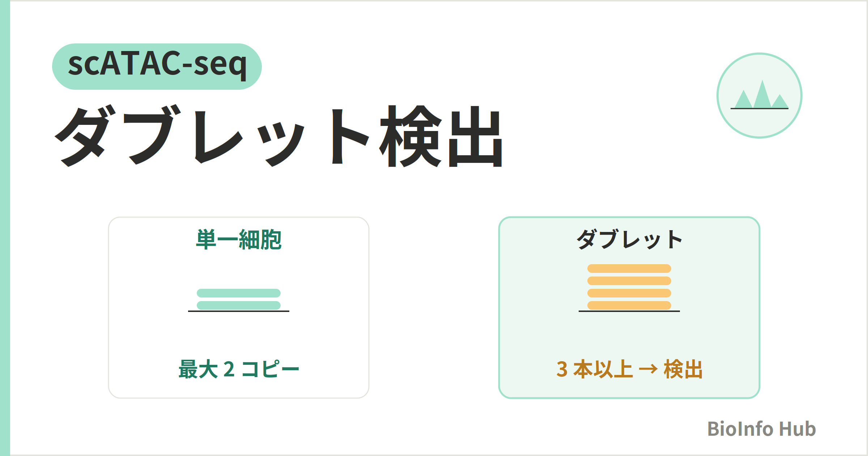Click empty area inside 単一細胞 card
The height and width of the screenshot is (456, 868).
(239, 337)
